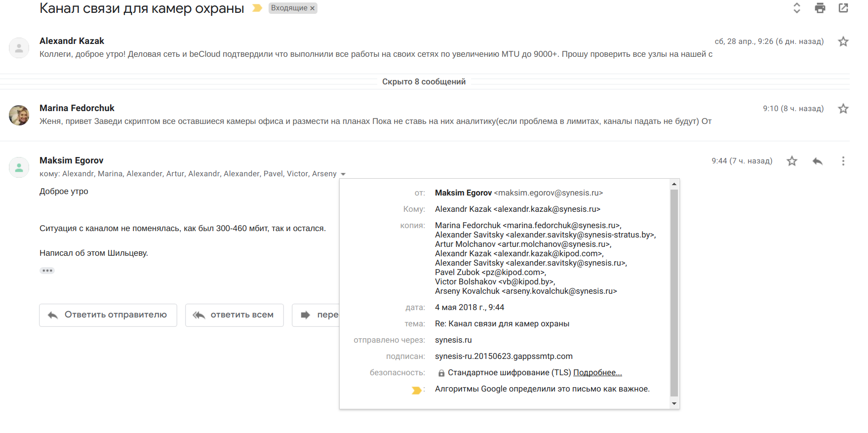Star Maksim Egorov's message

point(792,161)
